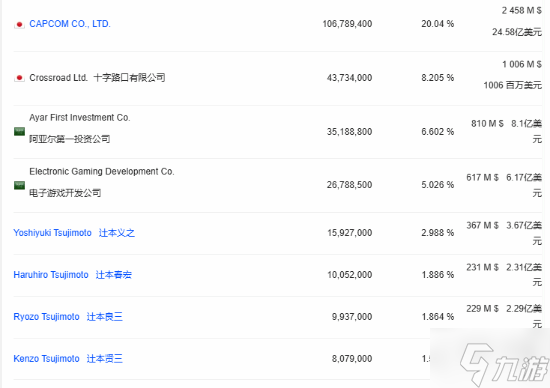Click the share count 106,789,400
Viewport: 550px width, 388px height.
pos(347,24)
